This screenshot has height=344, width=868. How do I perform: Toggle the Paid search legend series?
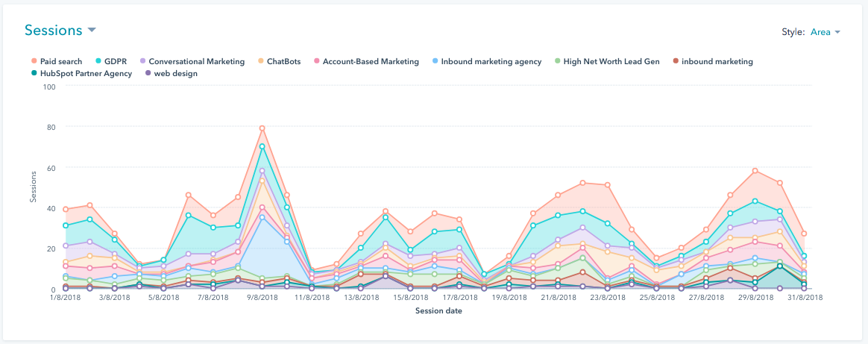point(56,61)
